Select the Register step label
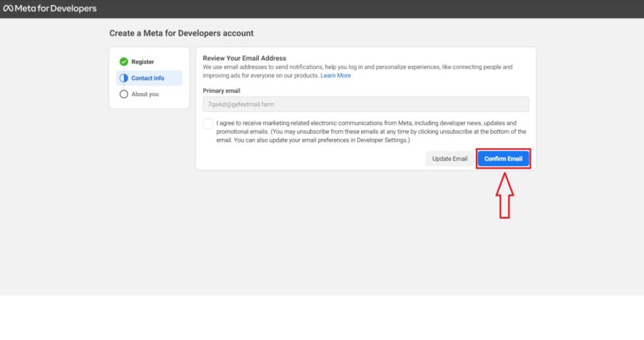 tap(143, 62)
